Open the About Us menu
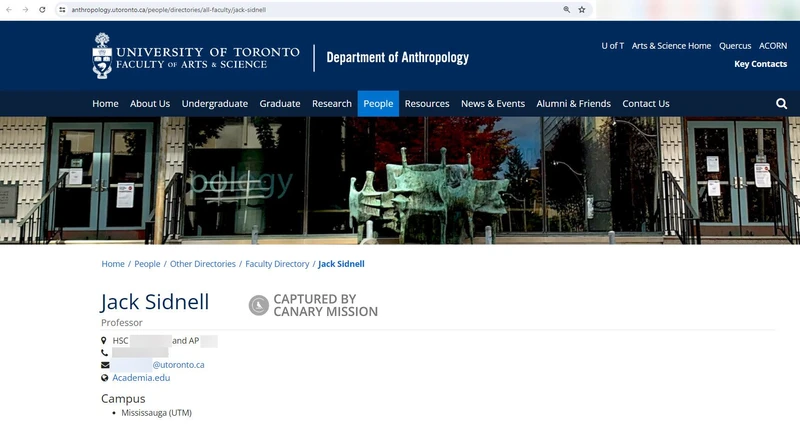800x424 pixels. click(x=150, y=104)
